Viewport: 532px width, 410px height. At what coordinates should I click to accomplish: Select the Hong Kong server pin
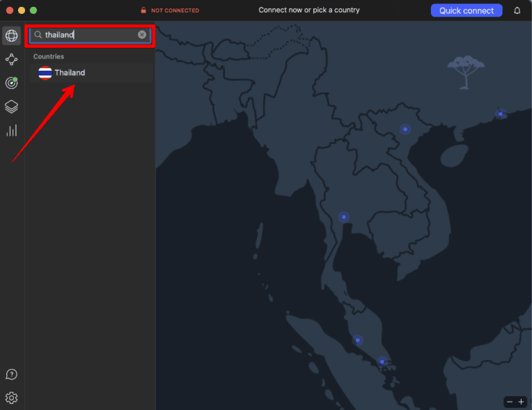point(500,114)
